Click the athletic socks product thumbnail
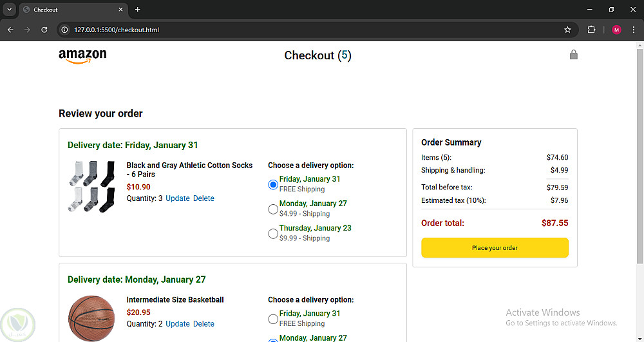Screen dimensions: 644x342 [x=91, y=187]
